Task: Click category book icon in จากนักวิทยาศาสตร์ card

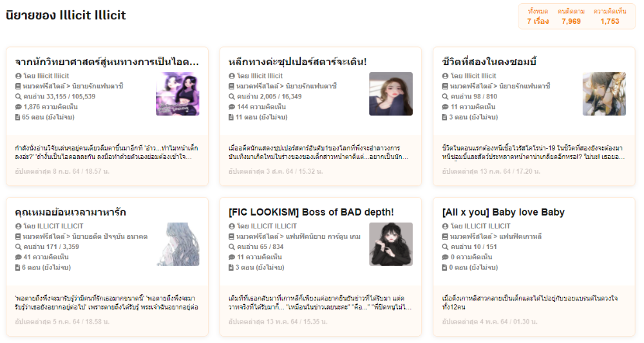Action: pos(18,86)
